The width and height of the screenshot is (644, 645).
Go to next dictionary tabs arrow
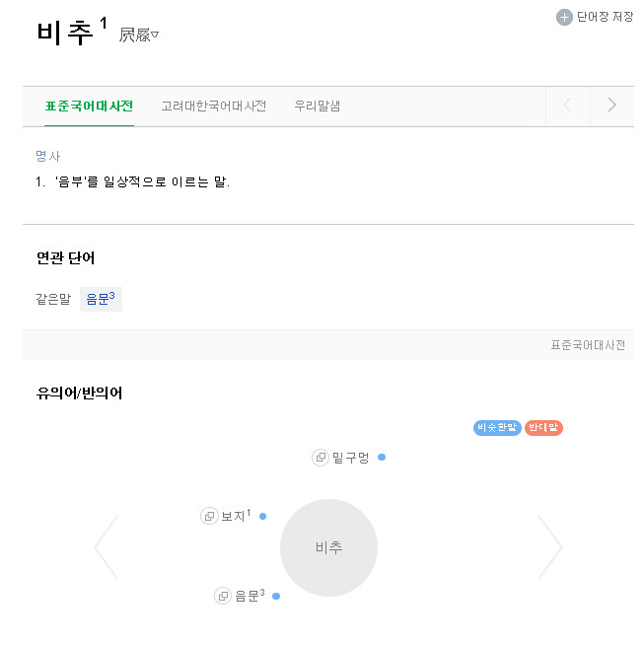pos(611,106)
